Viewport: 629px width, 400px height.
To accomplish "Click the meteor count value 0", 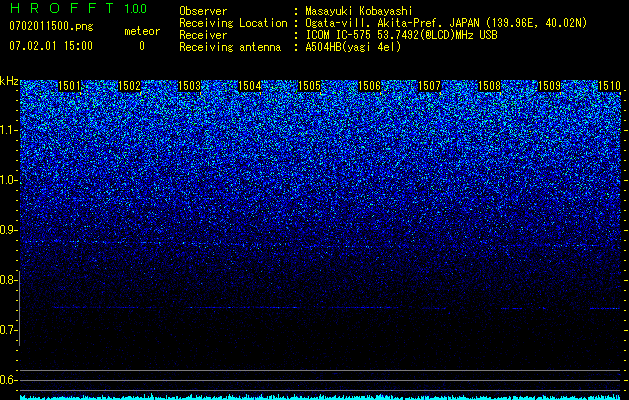I will [x=142, y=46].
